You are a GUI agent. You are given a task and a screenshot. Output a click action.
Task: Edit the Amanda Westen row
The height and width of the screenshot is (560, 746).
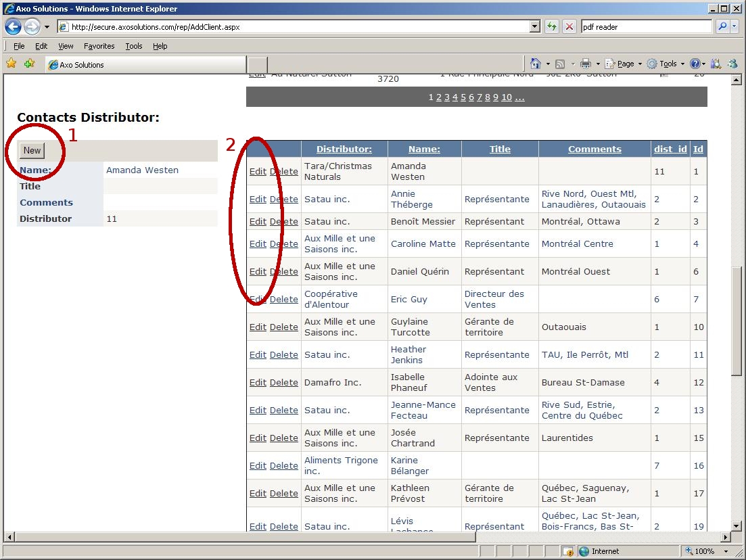click(x=258, y=171)
